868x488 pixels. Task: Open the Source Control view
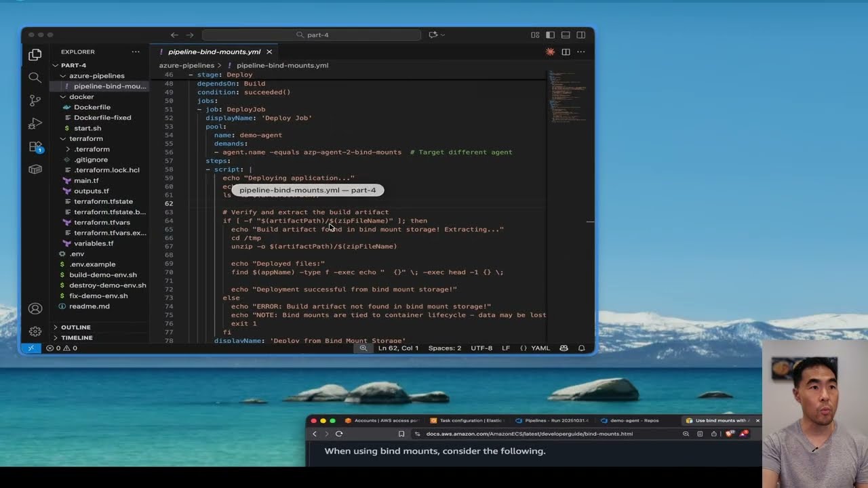35,100
